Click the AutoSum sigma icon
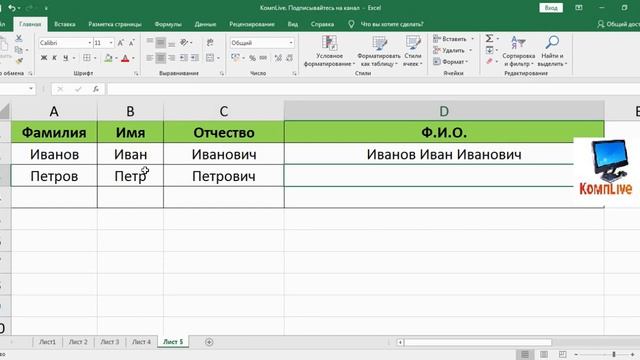The height and width of the screenshot is (360, 640). pos(489,38)
